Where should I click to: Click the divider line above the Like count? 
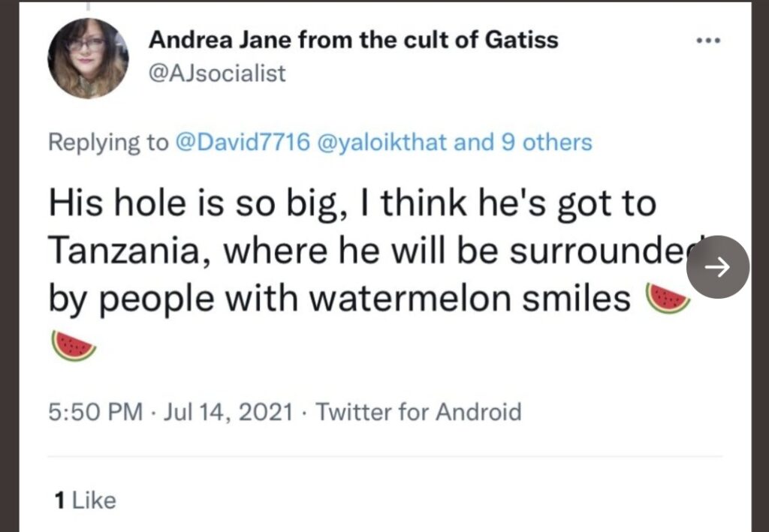point(384,456)
